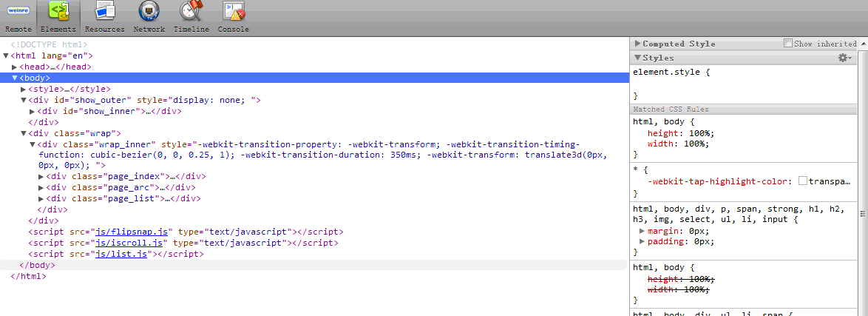Select the DOCTYPE html line
868x316 pixels.
[x=50, y=45]
